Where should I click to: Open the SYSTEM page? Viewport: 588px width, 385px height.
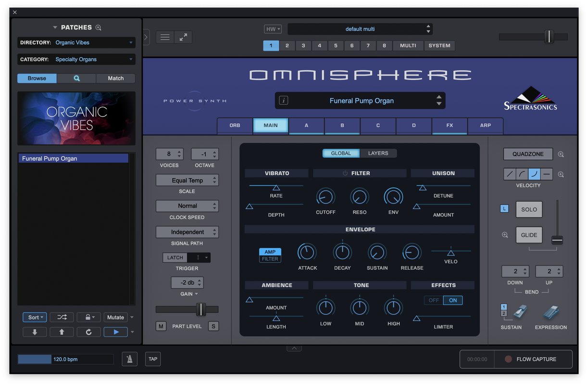(439, 46)
